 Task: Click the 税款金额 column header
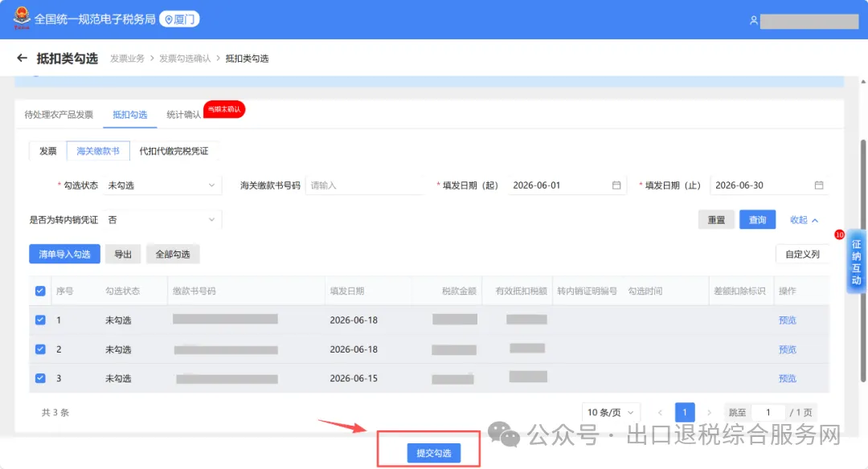click(459, 291)
